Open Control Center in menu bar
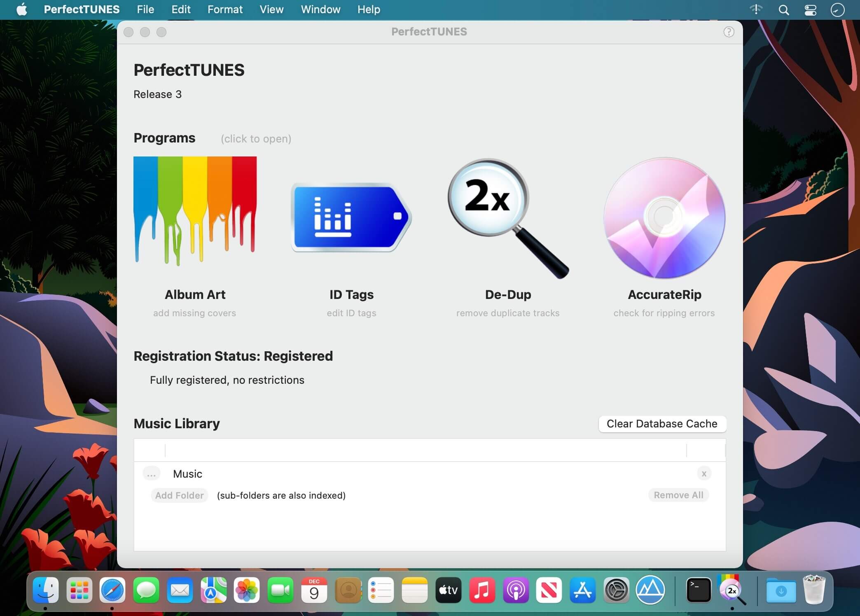This screenshot has height=616, width=860. tap(810, 10)
